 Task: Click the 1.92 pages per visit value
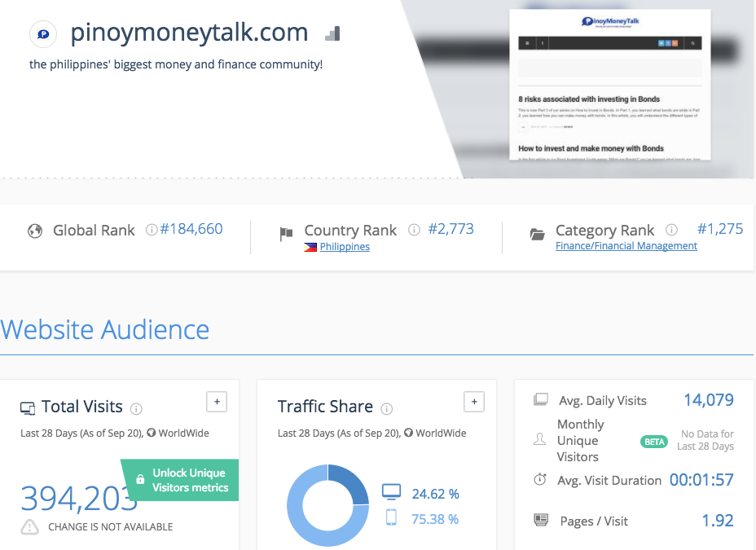(718, 521)
